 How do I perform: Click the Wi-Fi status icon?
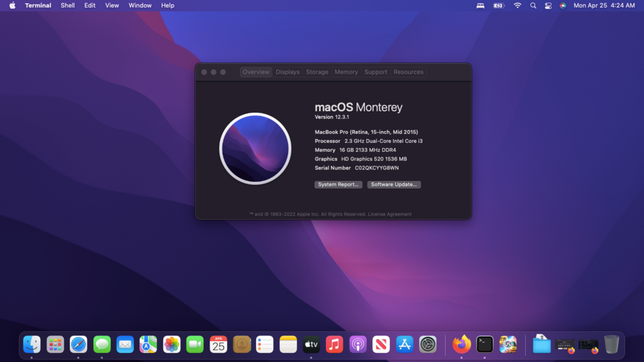click(518, 6)
